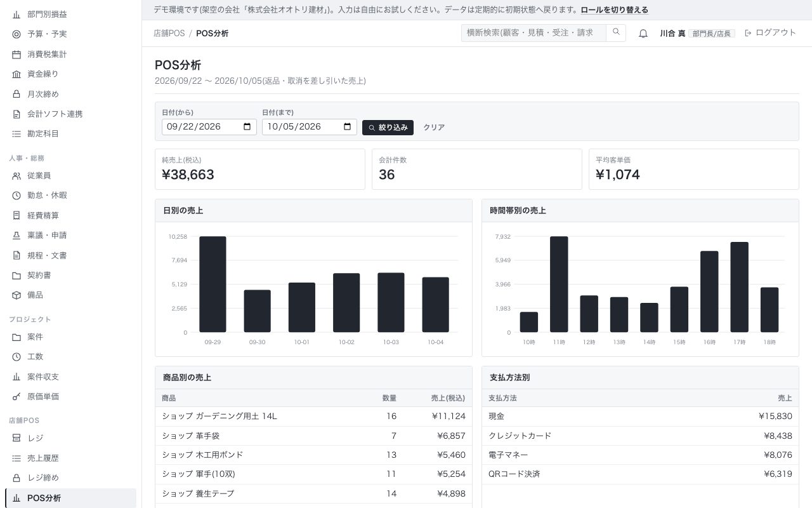Click ロールを切り替える link in banner
Screen dimensions: 812x508
click(x=614, y=10)
